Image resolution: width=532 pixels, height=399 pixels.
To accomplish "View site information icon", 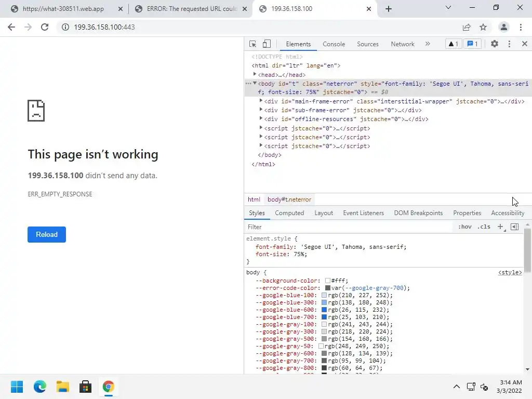I will click(x=65, y=27).
